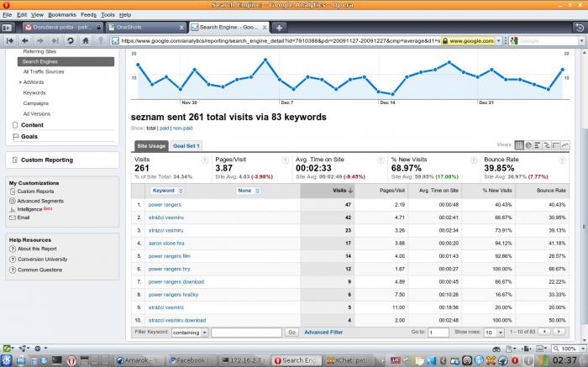The image size is (588, 367).
Task: Click the Advanced Filter link
Action: [323, 332]
